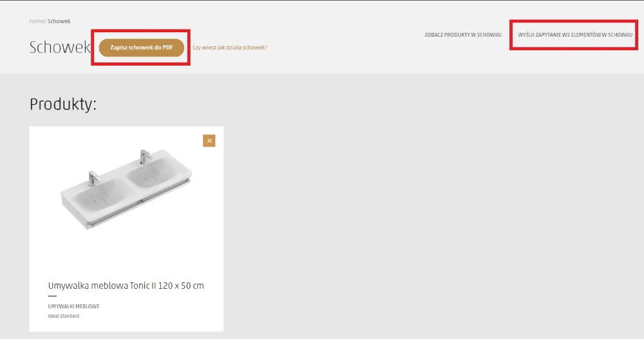Click the large Schowek page heading
Image resolution: width=644 pixels, height=339 pixels.
[60, 47]
